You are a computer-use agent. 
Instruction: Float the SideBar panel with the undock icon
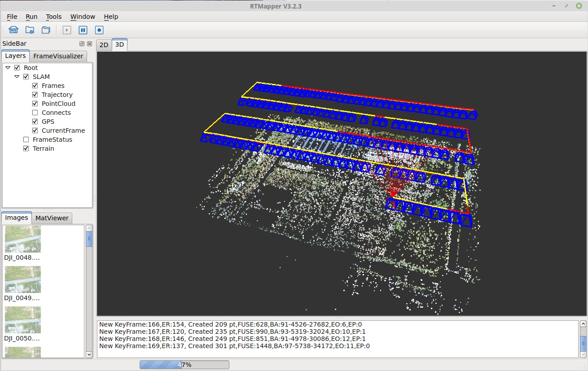(x=82, y=44)
